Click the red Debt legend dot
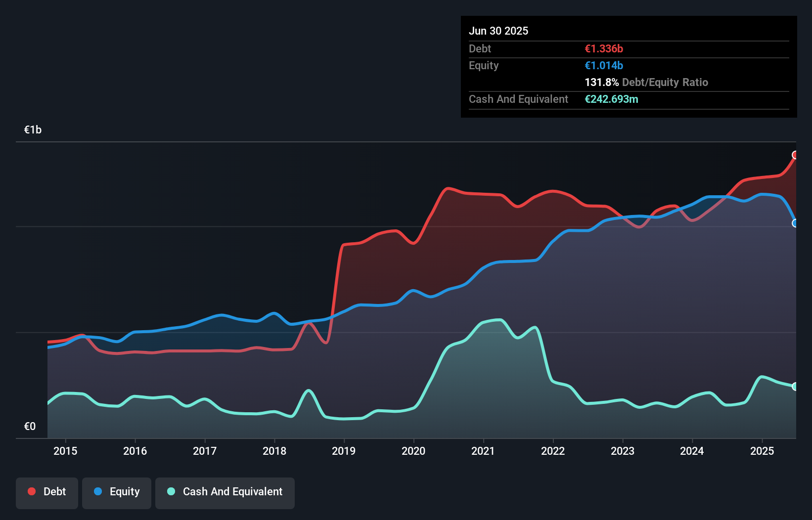Screen dimensions: 812x520 32,491
